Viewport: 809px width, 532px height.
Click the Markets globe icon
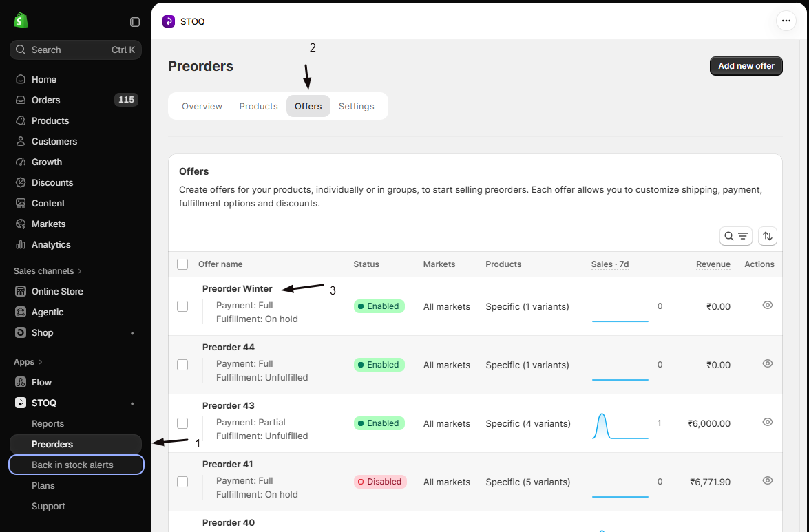21,224
